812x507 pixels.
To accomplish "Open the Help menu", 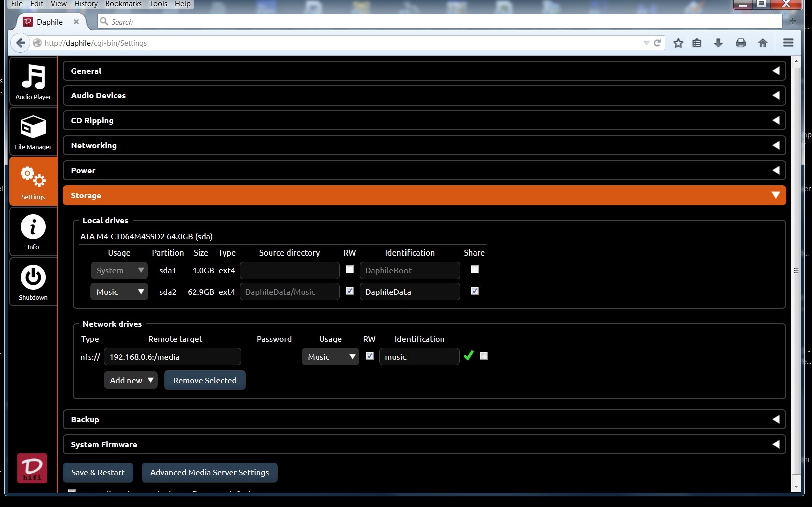I will (182, 4).
